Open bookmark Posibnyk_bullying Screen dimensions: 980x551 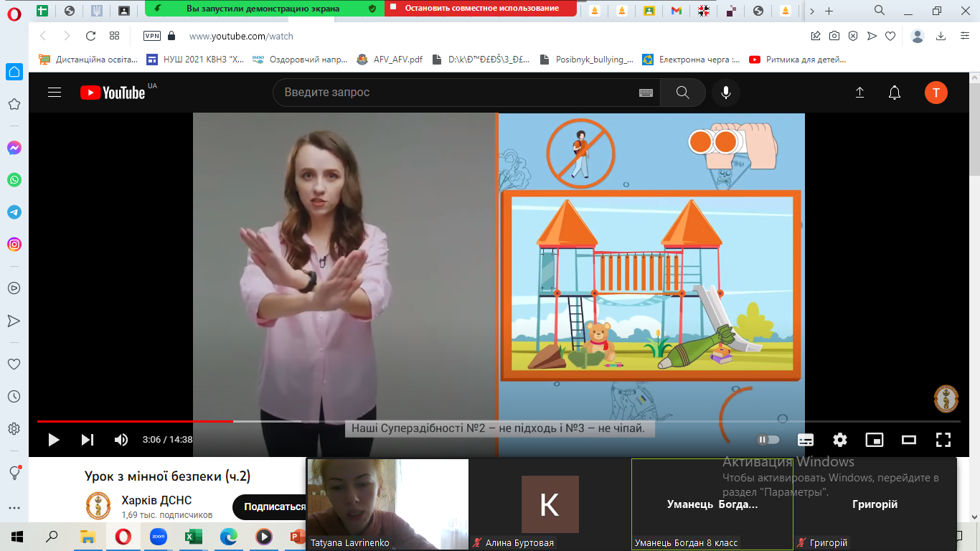(586, 60)
